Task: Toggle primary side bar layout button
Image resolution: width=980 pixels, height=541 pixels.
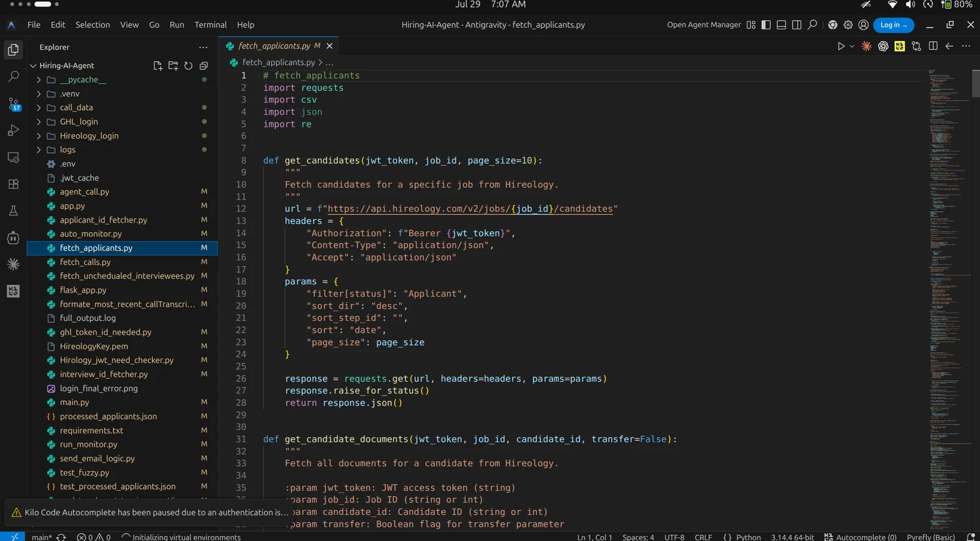Action: [x=766, y=25]
